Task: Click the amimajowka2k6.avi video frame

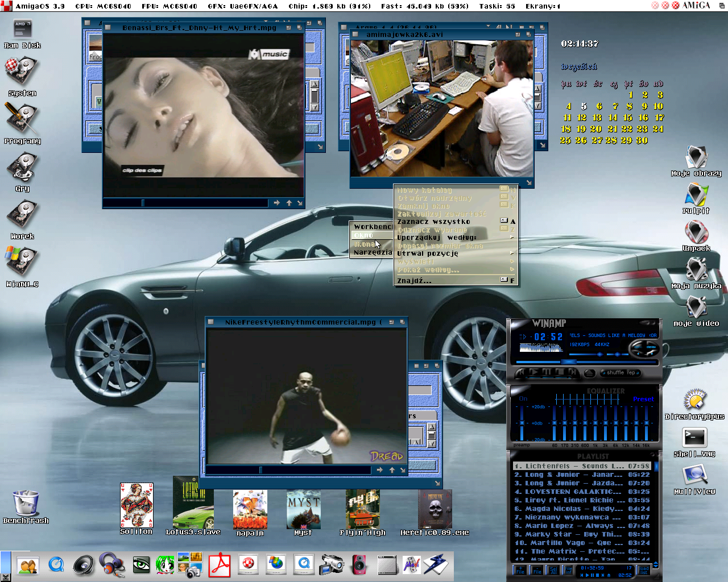Action: click(x=441, y=108)
